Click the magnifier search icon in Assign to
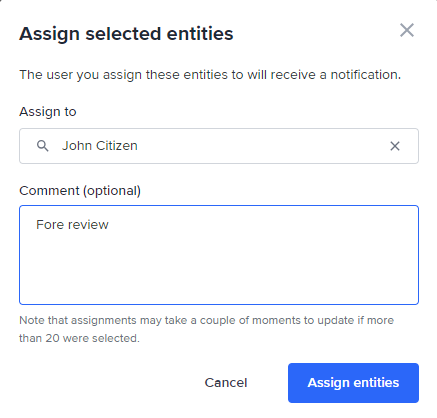This screenshot has height=418, width=437. pyautogui.click(x=42, y=146)
